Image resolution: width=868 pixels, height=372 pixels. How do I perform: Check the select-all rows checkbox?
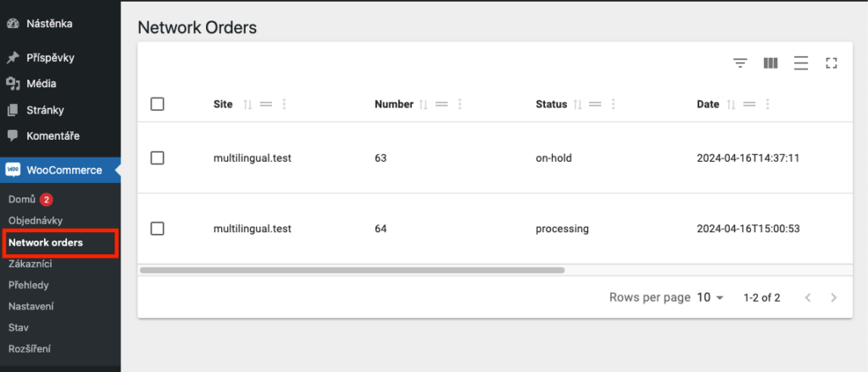point(157,104)
